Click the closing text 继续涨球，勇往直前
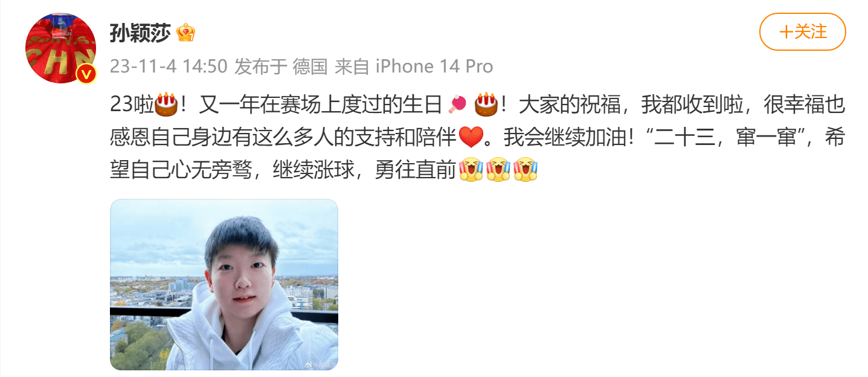This screenshot has width=868, height=377. tap(365, 170)
